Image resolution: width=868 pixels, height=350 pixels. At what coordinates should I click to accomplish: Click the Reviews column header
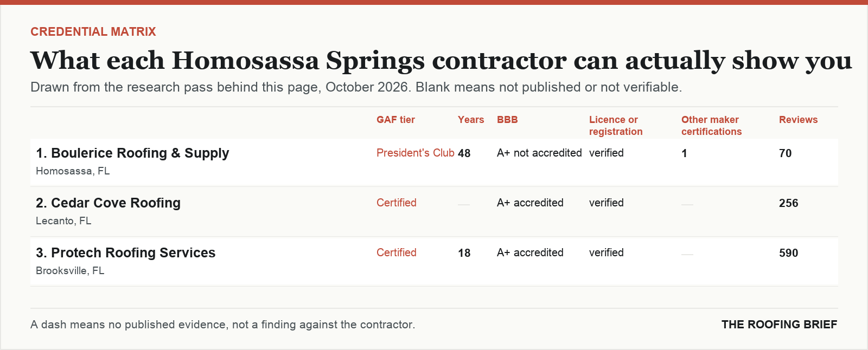tap(798, 120)
